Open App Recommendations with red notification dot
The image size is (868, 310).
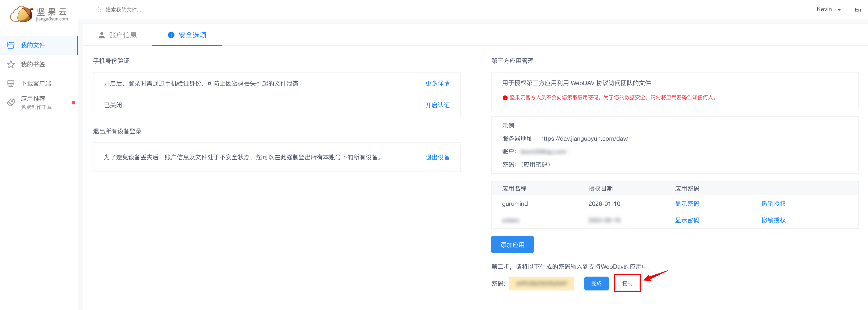(33, 98)
